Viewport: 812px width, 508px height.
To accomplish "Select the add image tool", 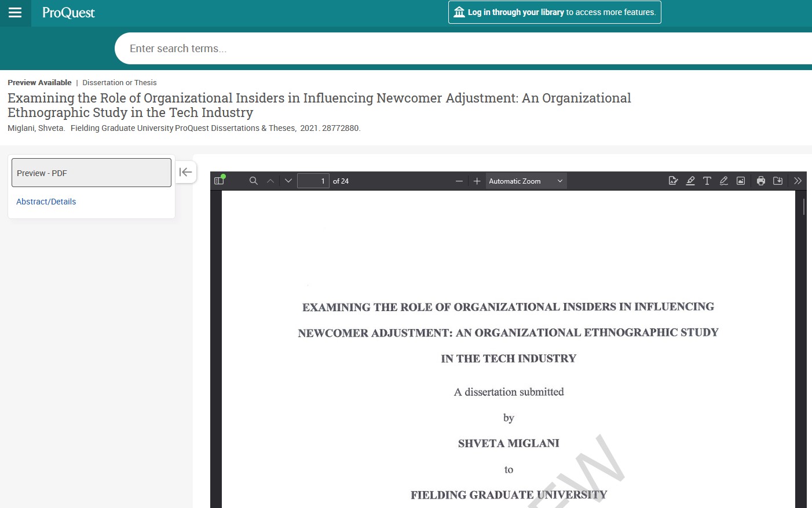I will coord(741,181).
